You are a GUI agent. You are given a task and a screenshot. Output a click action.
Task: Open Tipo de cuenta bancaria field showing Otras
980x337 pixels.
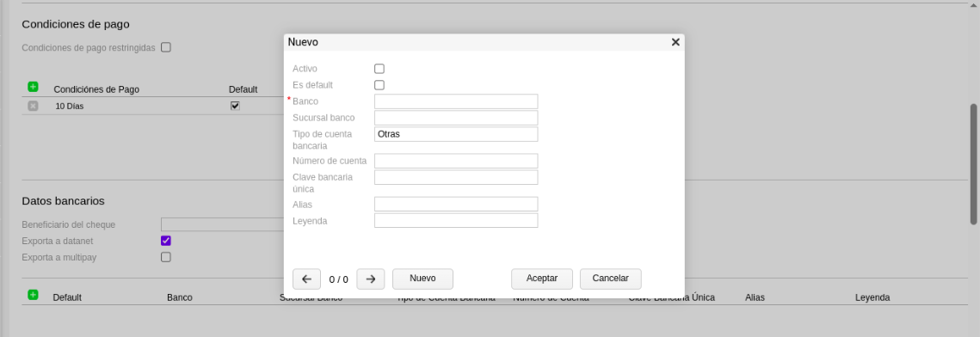[456, 134]
